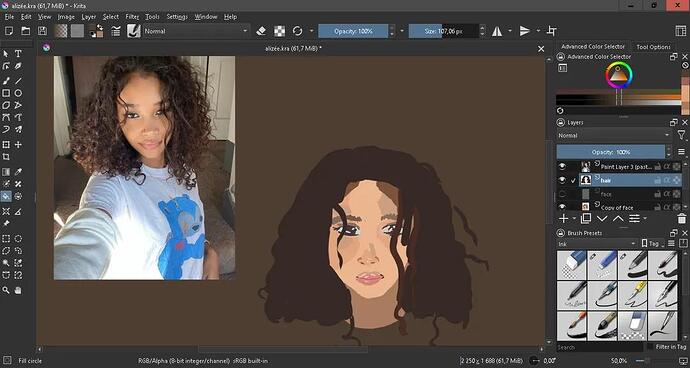Open the Filter menu
Image resolution: width=690 pixels, height=368 pixels.
coord(132,17)
